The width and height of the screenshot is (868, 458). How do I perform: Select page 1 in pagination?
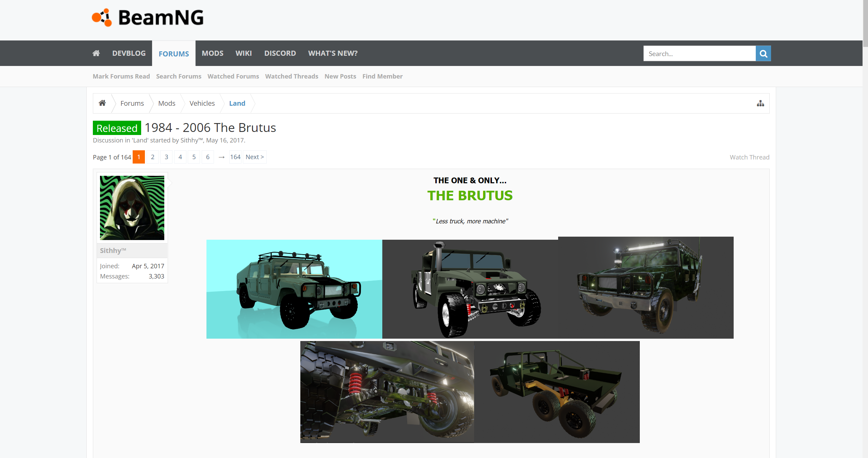(139, 157)
